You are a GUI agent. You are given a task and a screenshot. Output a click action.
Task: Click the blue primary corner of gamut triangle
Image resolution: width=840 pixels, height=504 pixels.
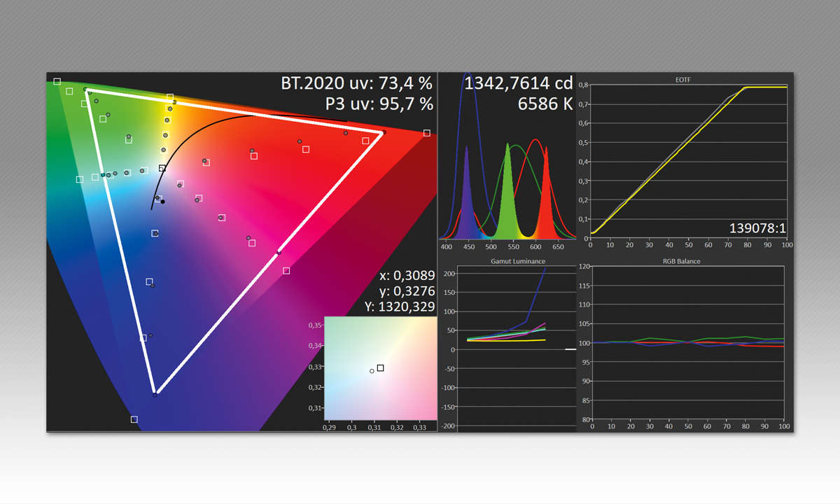(155, 393)
